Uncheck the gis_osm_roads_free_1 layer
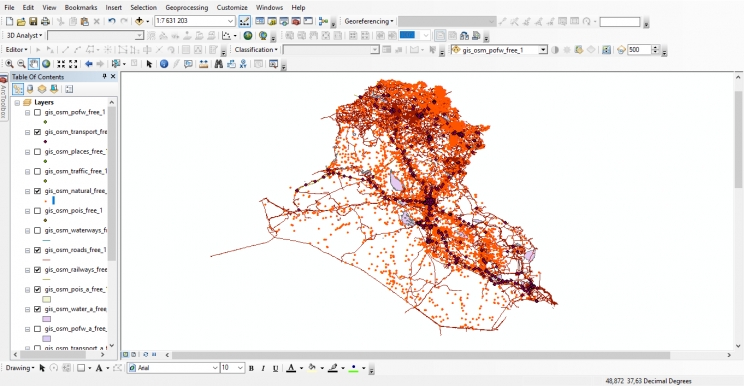Image resolution: width=744 pixels, height=386 pixels. click(x=37, y=250)
